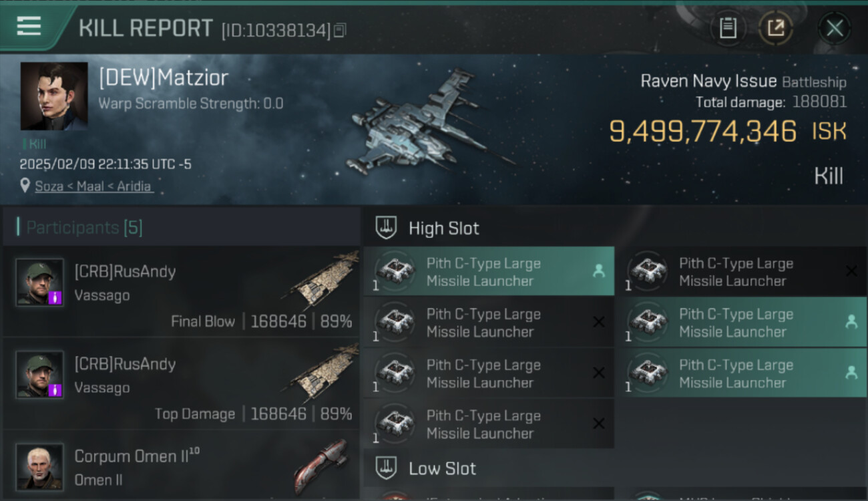Open the Top Damage RusAndy participant entry
The image size is (868, 501).
click(x=182, y=384)
